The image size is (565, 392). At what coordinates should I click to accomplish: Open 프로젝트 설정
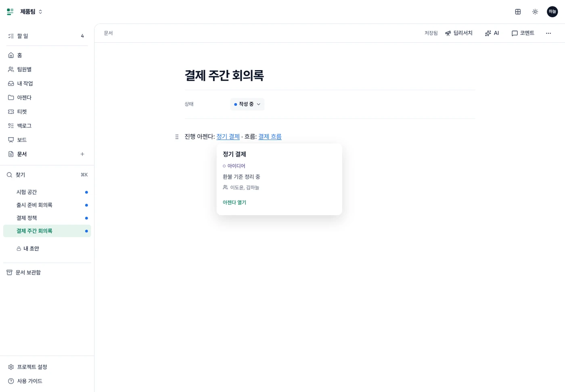click(47, 367)
